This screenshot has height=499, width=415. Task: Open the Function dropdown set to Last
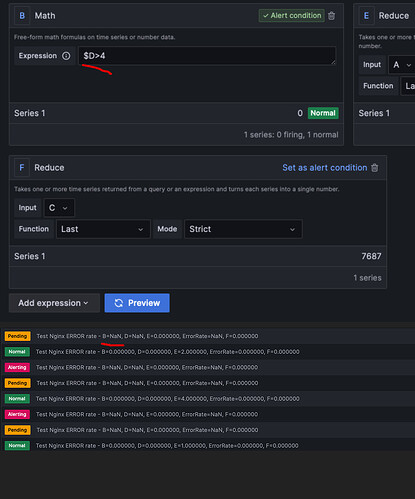coord(103,229)
